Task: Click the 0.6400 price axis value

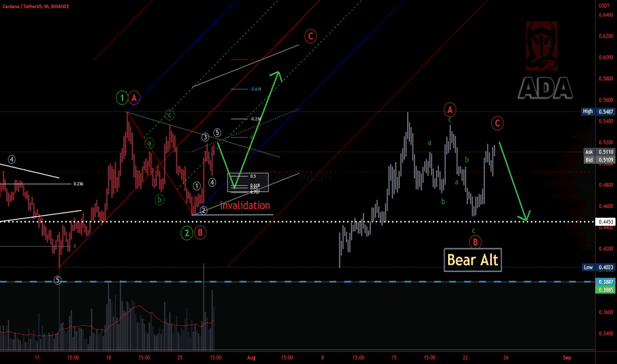Action: [x=606, y=15]
